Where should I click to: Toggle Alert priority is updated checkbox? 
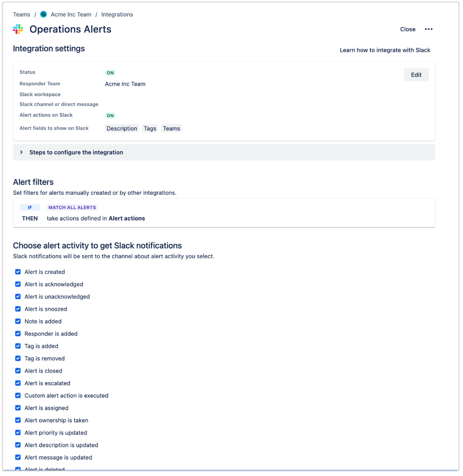[18, 433]
